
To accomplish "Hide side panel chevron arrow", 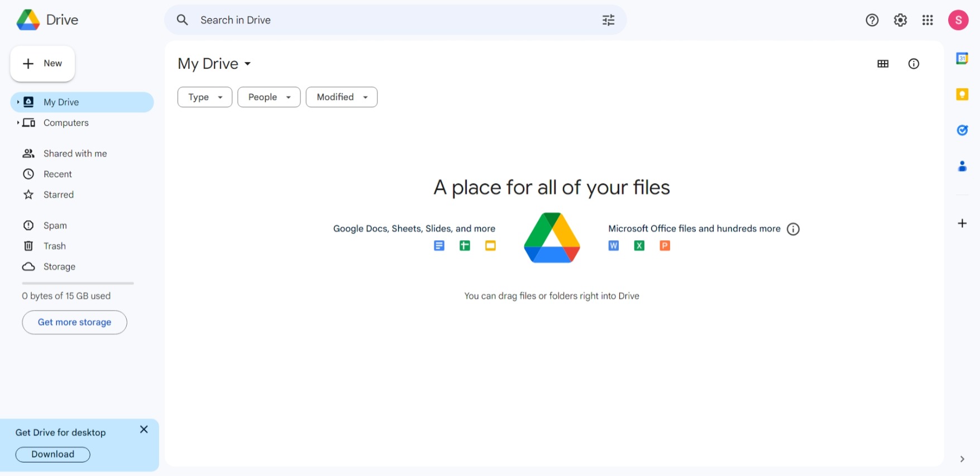I will [962, 459].
